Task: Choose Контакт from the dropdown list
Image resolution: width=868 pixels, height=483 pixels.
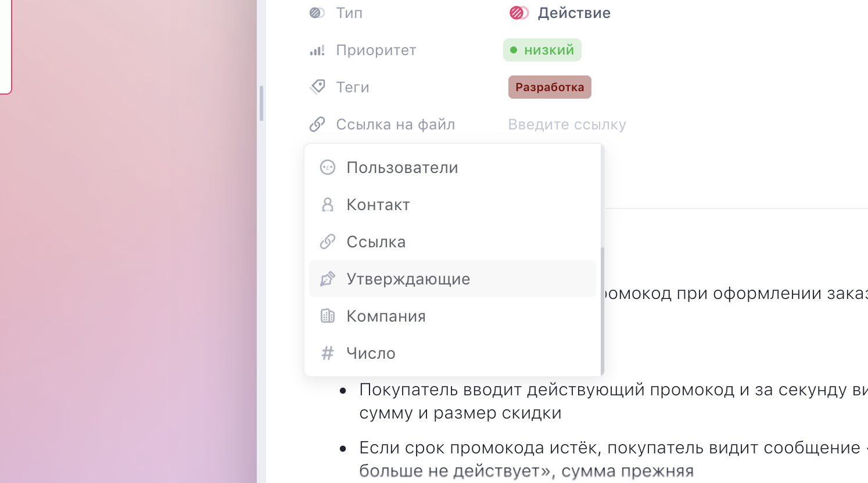Action: tap(453, 205)
